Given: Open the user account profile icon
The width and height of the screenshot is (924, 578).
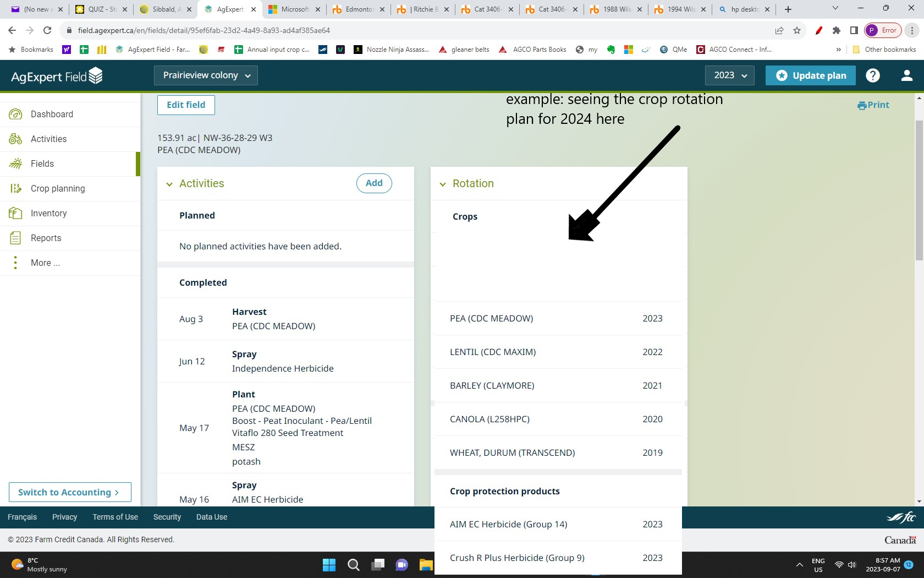Looking at the screenshot, I should pyautogui.click(x=906, y=75).
